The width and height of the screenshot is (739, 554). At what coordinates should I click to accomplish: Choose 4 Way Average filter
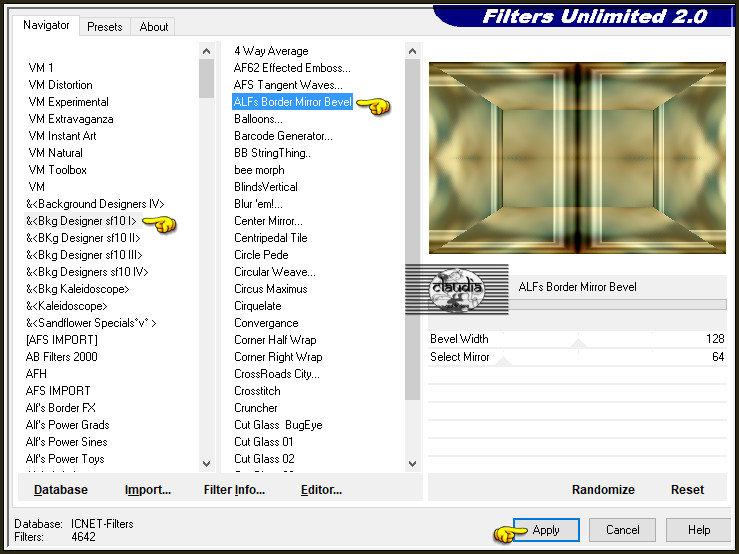tap(271, 51)
